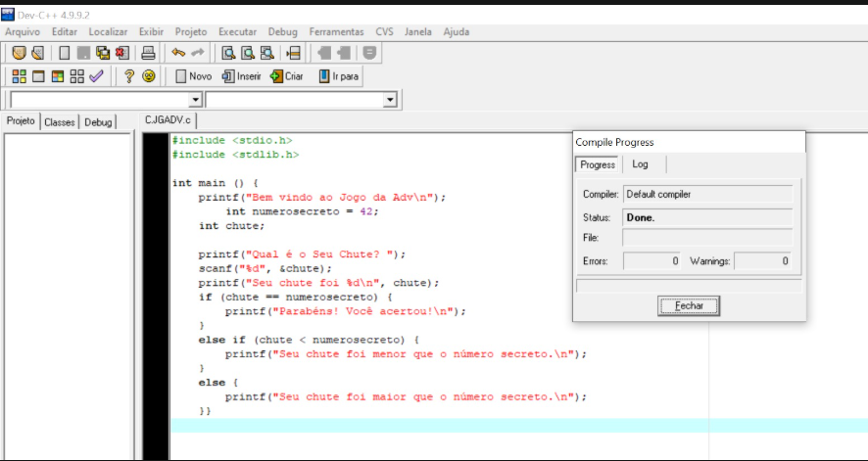This screenshot has width=868, height=461.
Task: Open the Editar menu
Action: click(65, 32)
